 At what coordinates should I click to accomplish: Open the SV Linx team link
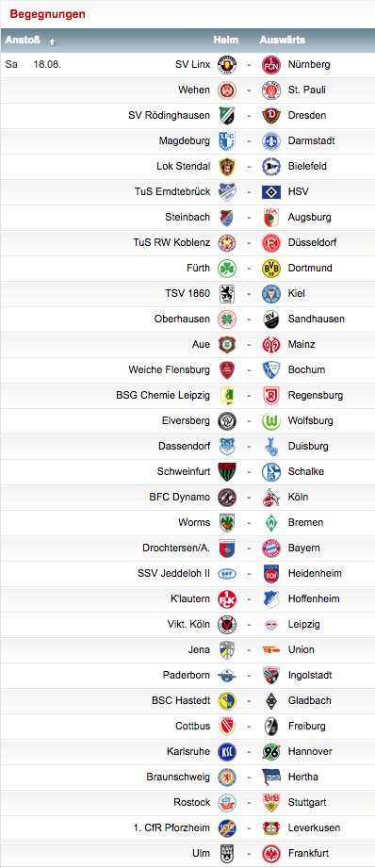click(x=193, y=65)
